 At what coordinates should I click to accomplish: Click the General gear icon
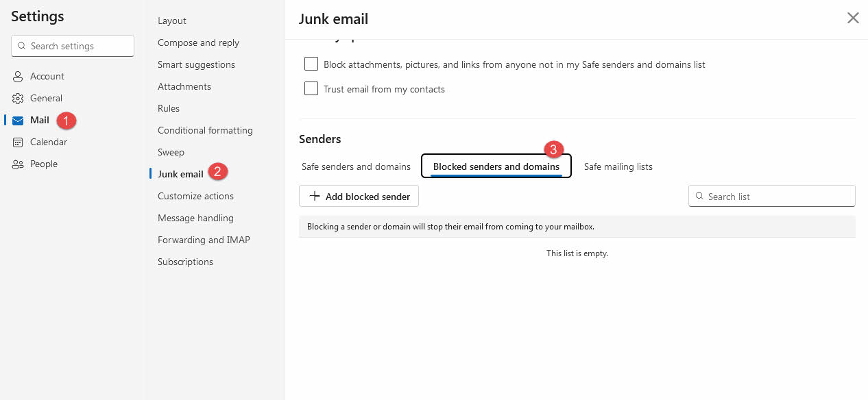click(x=18, y=98)
